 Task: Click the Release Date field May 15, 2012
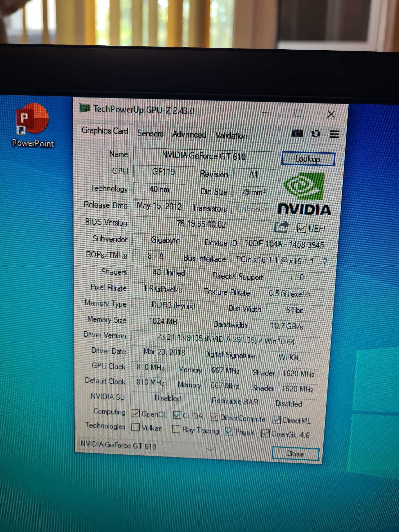pos(159,206)
